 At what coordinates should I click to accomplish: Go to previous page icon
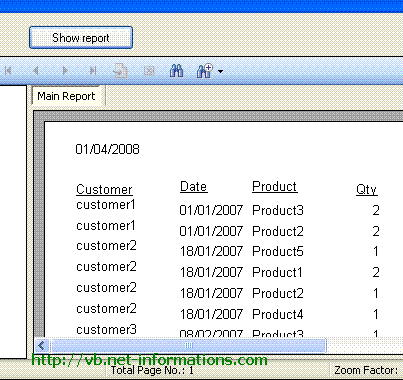pos(36,70)
